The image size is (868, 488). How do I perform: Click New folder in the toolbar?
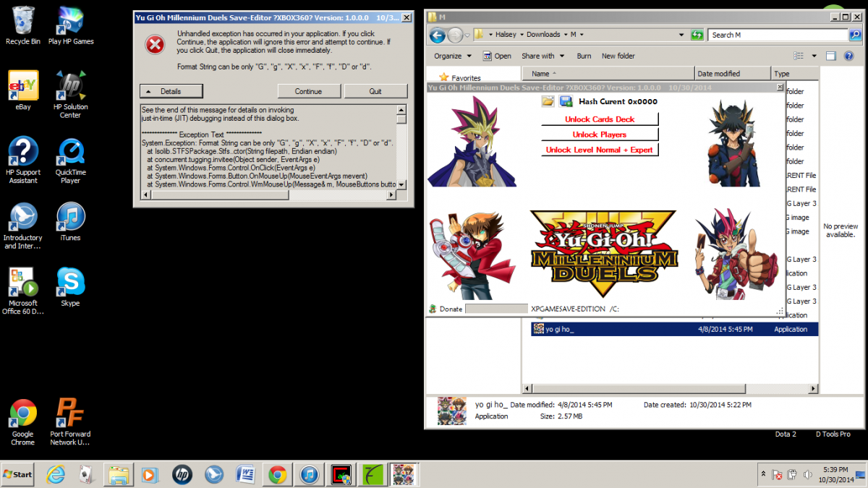tap(618, 56)
